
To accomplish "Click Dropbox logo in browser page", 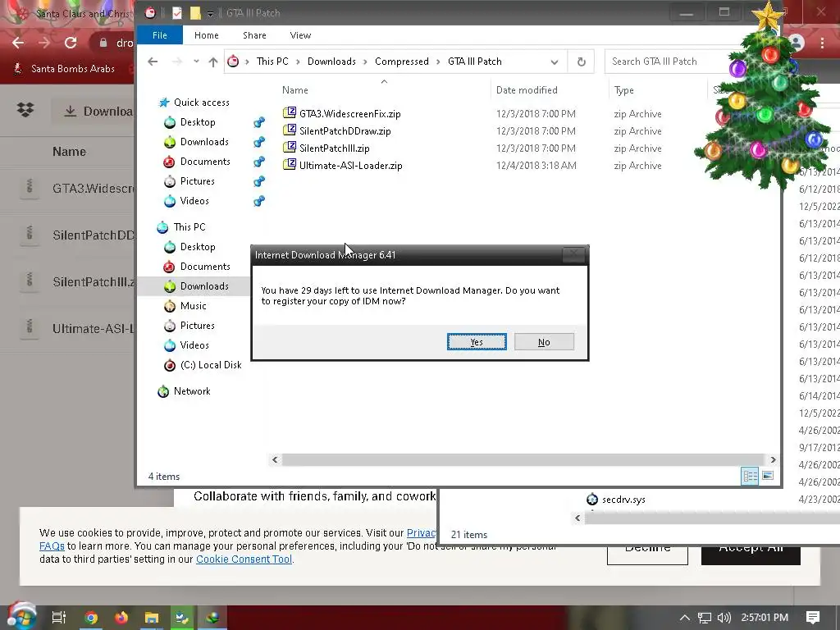I will click(x=25, y=110).
